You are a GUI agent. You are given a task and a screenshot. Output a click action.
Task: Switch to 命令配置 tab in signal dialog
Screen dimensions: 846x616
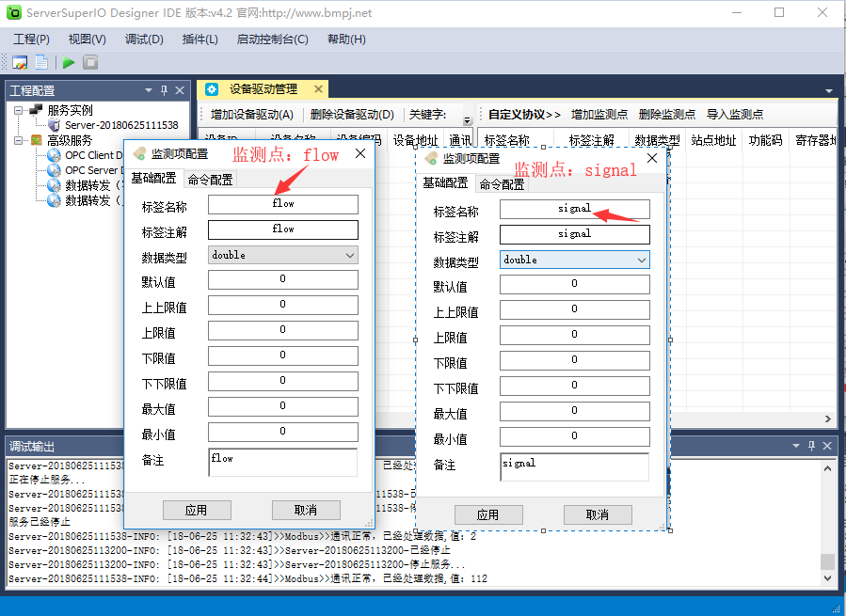pos(502,184)
